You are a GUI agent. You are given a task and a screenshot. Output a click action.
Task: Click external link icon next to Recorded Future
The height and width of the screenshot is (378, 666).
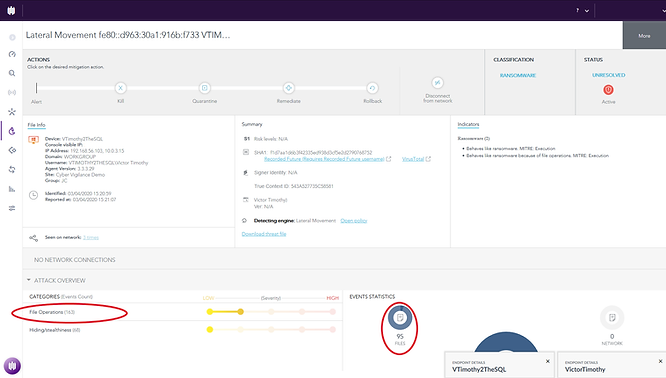click(x=389, y=159)
